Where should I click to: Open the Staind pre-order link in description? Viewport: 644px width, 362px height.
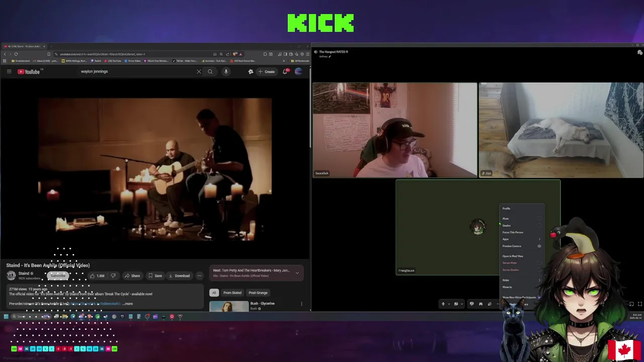[x=96, y=304]
